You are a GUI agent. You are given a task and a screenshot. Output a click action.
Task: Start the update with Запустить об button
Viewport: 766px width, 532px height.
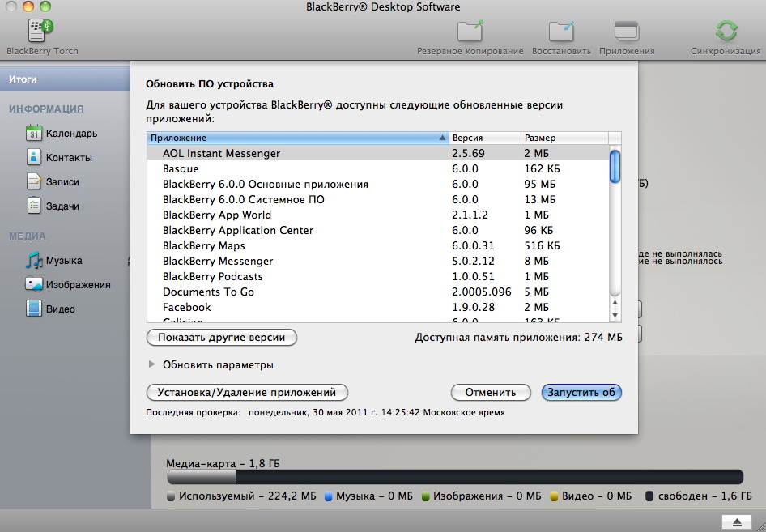[581, 392]
